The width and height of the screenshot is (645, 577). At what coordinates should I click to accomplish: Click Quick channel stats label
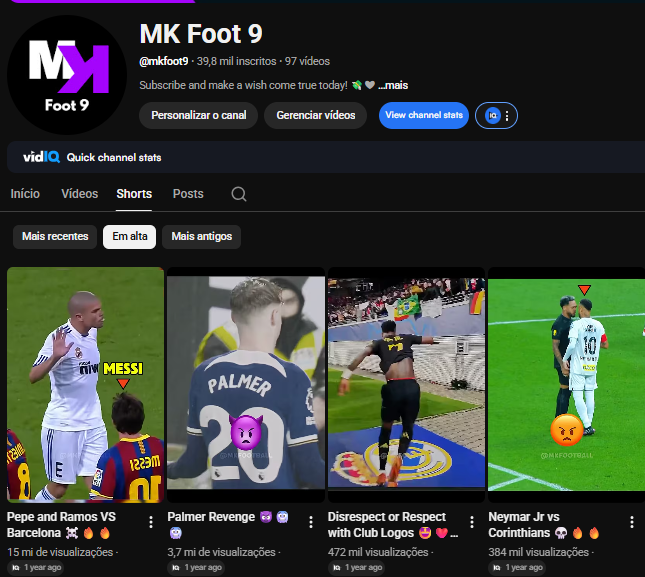point(114,158)
